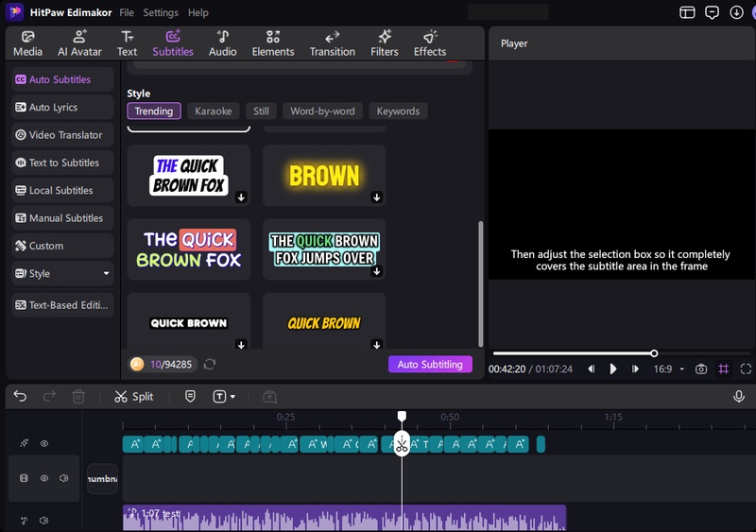The image size is (756, 532).
Task: Open the File menu
Action: tap(127, 12)
